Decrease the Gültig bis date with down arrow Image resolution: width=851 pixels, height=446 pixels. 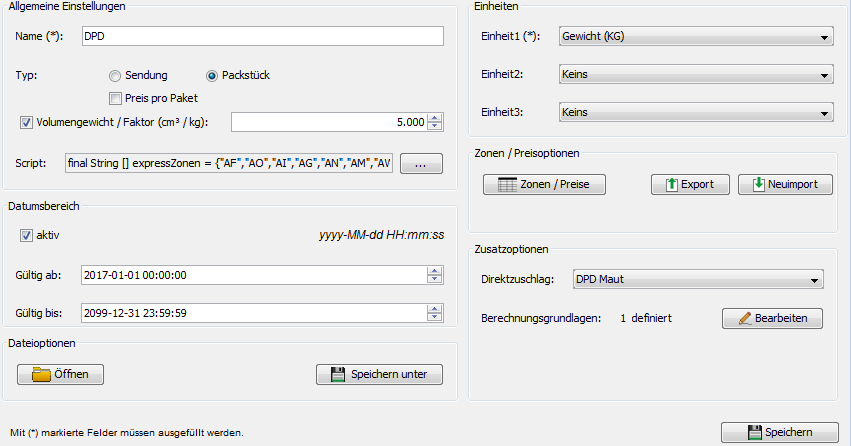pos(436,317)
